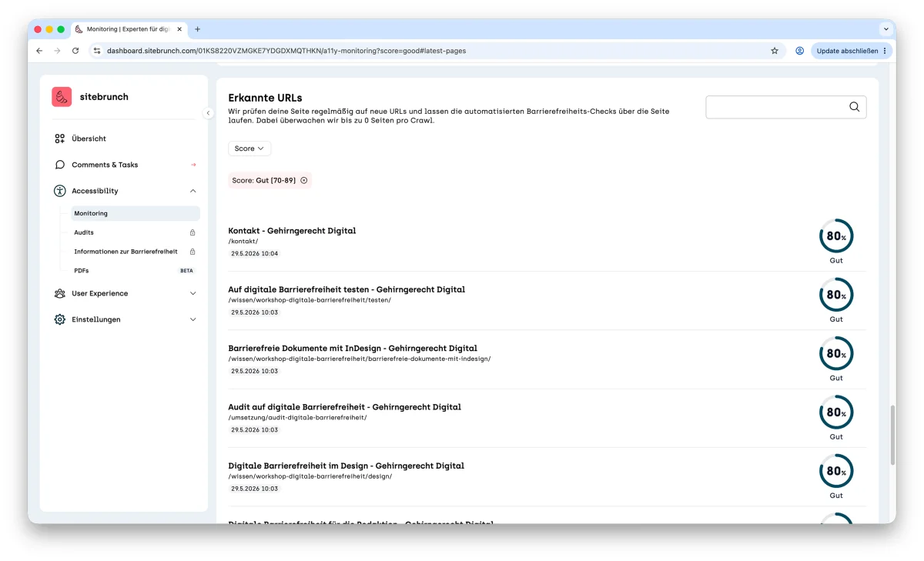Click the BETA badge next to PDFs
Screen dimensions: 924x561
tap(186, 271)
